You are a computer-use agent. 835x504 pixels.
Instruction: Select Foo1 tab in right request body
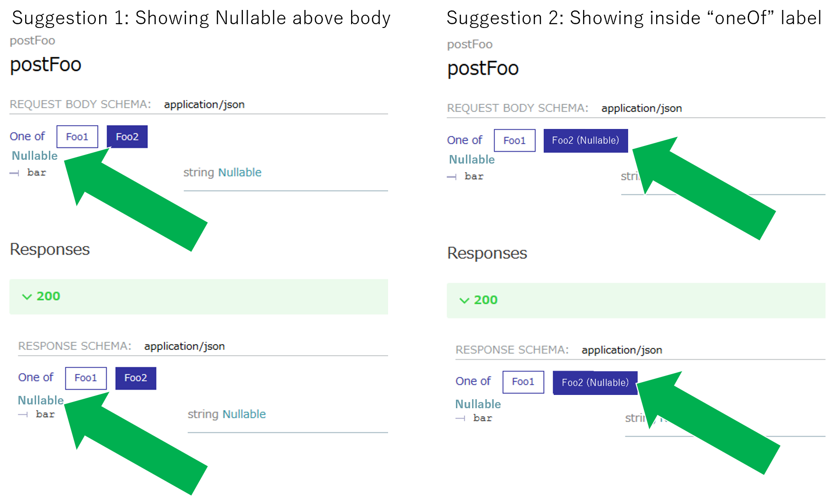[514, 140]
